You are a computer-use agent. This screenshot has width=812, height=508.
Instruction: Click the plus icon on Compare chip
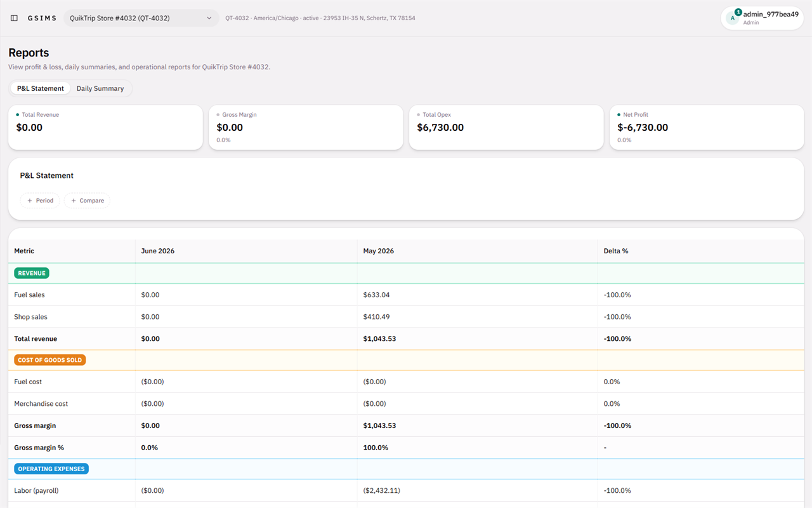pos(74,201)
